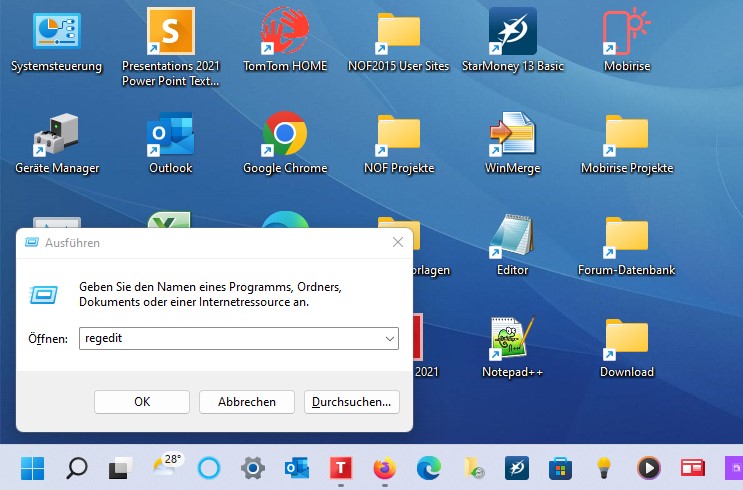This screenshot has height=490, width=743.
Task: Click the Mobirise desktop icon
Action: pyautogui.click(x=627, y=33)
